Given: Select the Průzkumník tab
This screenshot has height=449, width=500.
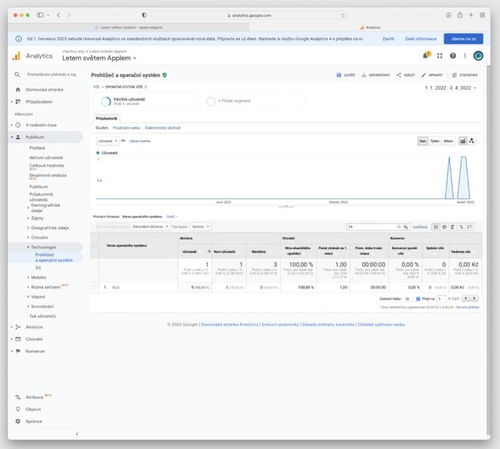Looking at the screenshot, I should tap(106, 118).
